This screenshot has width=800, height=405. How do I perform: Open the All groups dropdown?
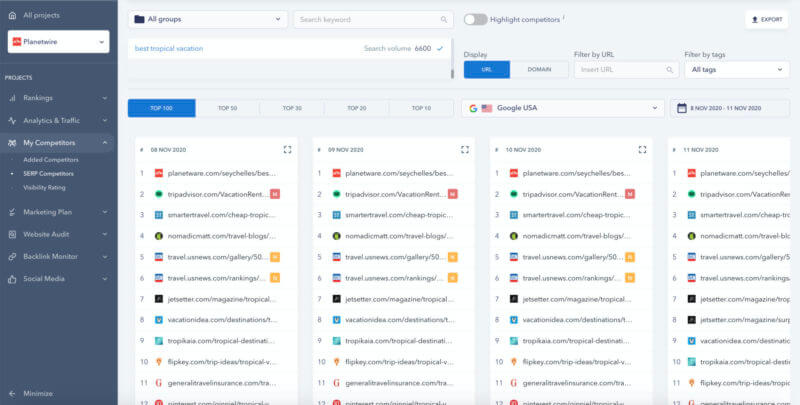tap(208, 19)
